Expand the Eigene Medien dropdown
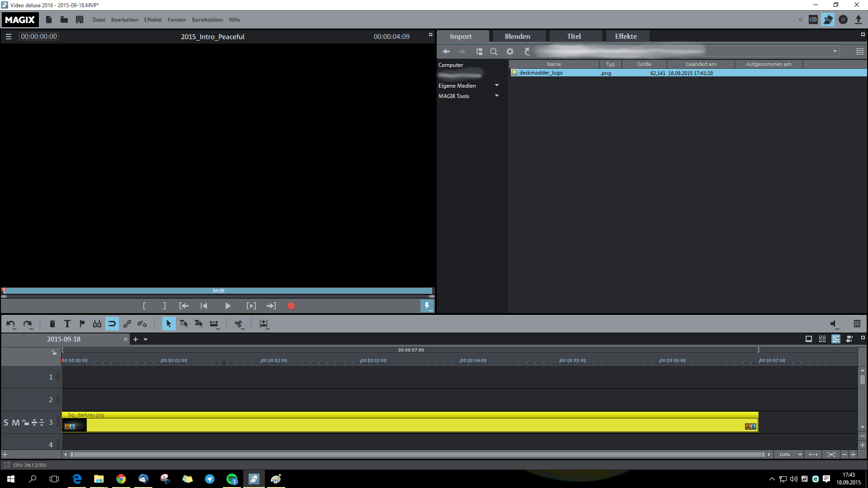The width and height of the screenshot is (868, 488). [x=497, y=85]
